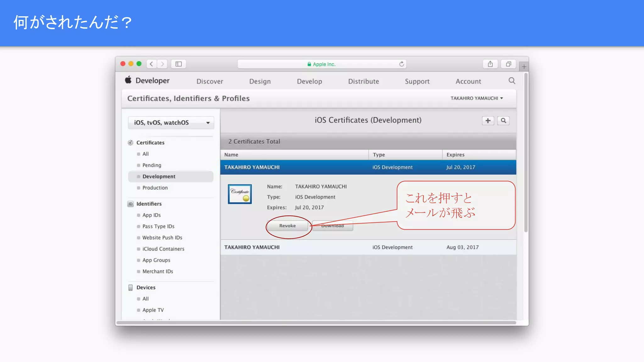The height and width of the screenshot is (362, 644).
Task: Select Production under Certificates
Action: pyautogui.click(x=155, y=188)
